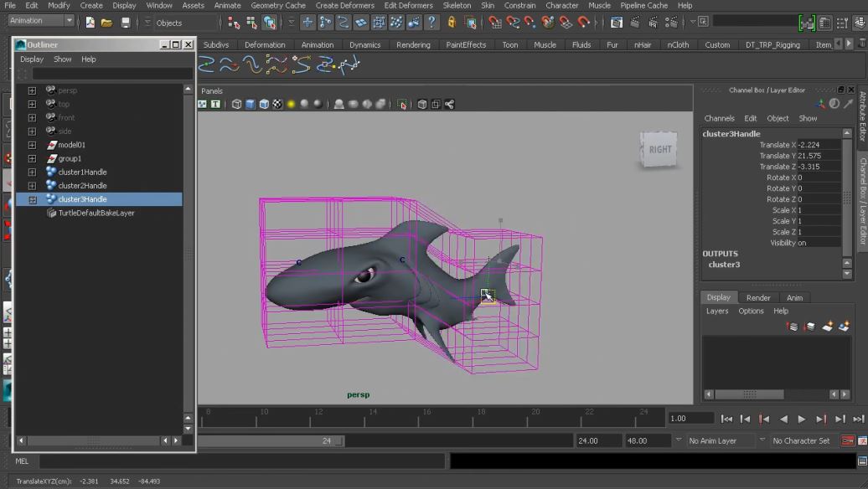Click the curves selection mask icon
Image resolution: width=868 pixels, height=489 pixels.
(x=344, y=23)
